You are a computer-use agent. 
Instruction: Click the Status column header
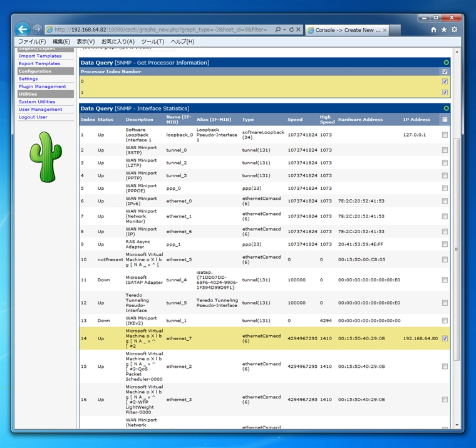105,120
